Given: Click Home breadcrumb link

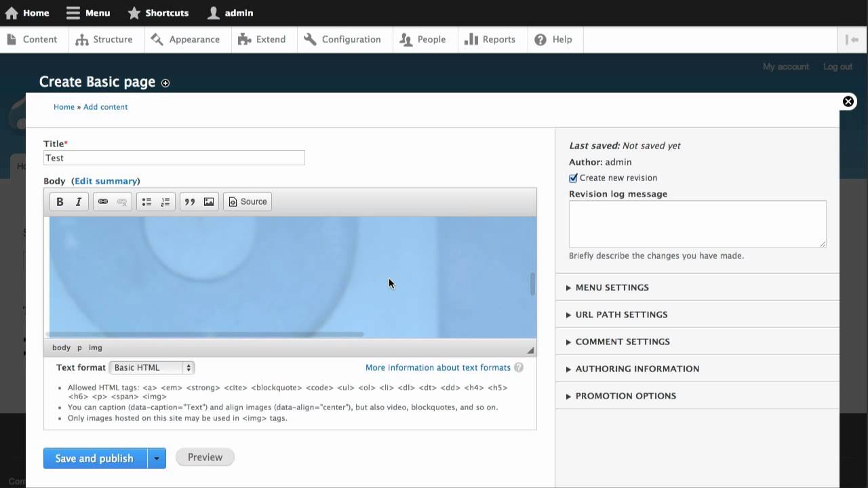Looking at the screenshot, I should pyautogui.click(x=64, y=106).
